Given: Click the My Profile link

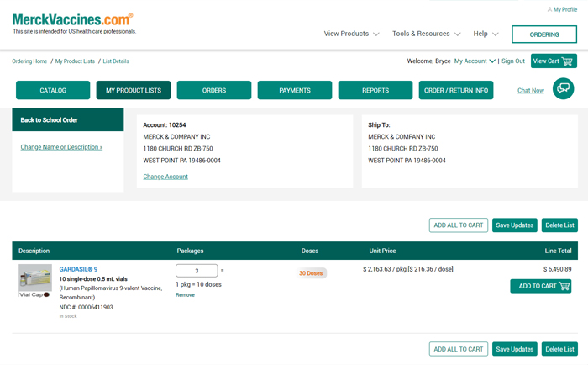Looking at the screenshot, I should point(565,9).
